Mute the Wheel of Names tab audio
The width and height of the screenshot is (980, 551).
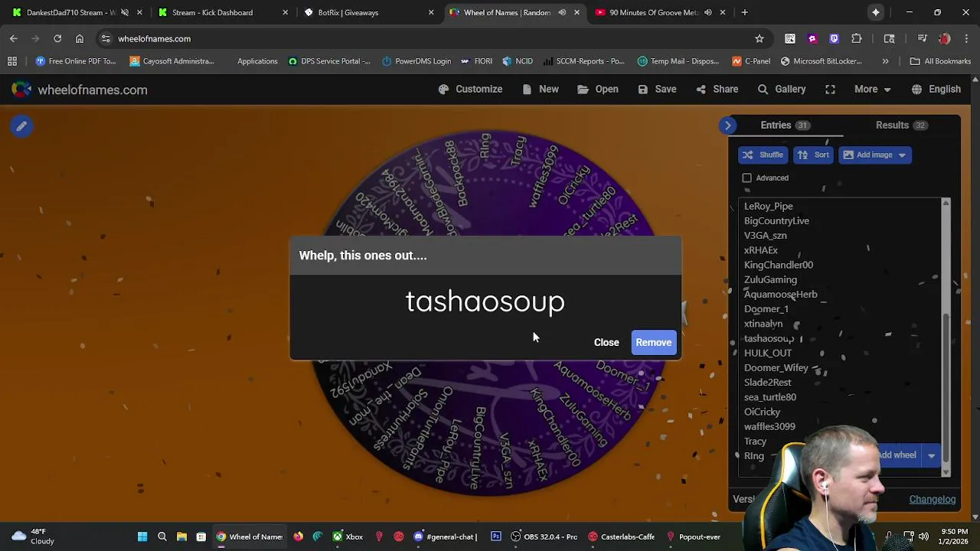point(562,12)
